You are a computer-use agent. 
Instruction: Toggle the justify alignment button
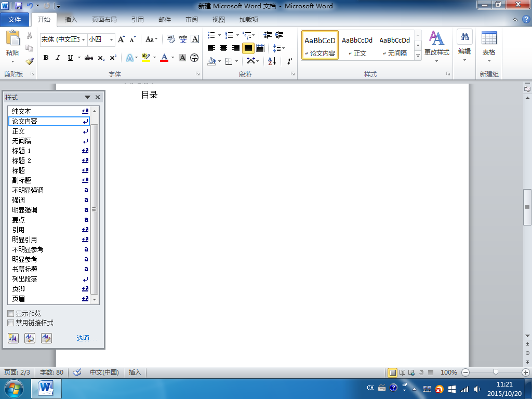(248, 48)
